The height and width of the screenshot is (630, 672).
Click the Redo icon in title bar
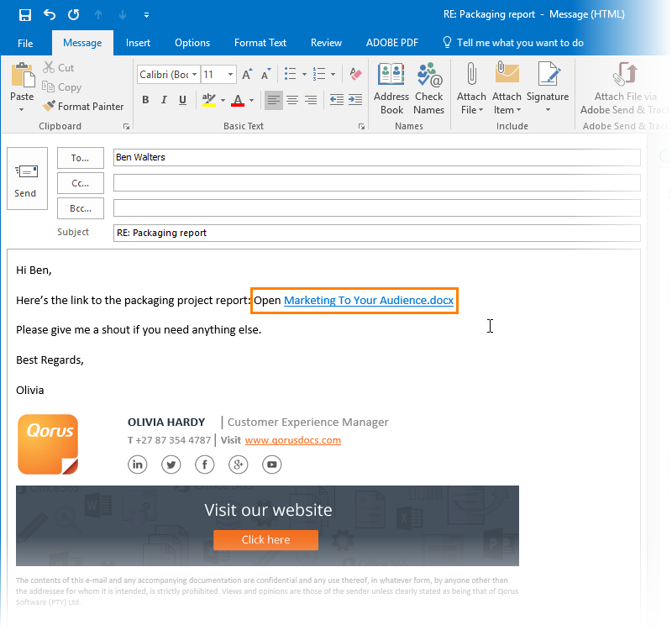click(74, 15)
